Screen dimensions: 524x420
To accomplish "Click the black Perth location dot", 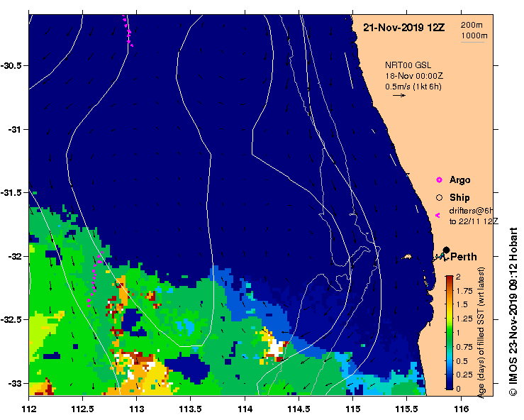I will coord(446,250).
